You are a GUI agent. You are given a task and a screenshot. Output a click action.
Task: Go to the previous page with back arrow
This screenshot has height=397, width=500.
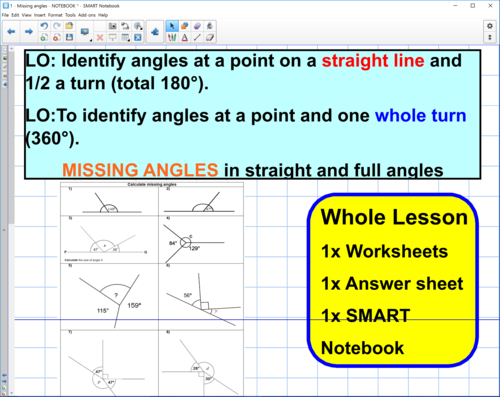pos(11,32)
